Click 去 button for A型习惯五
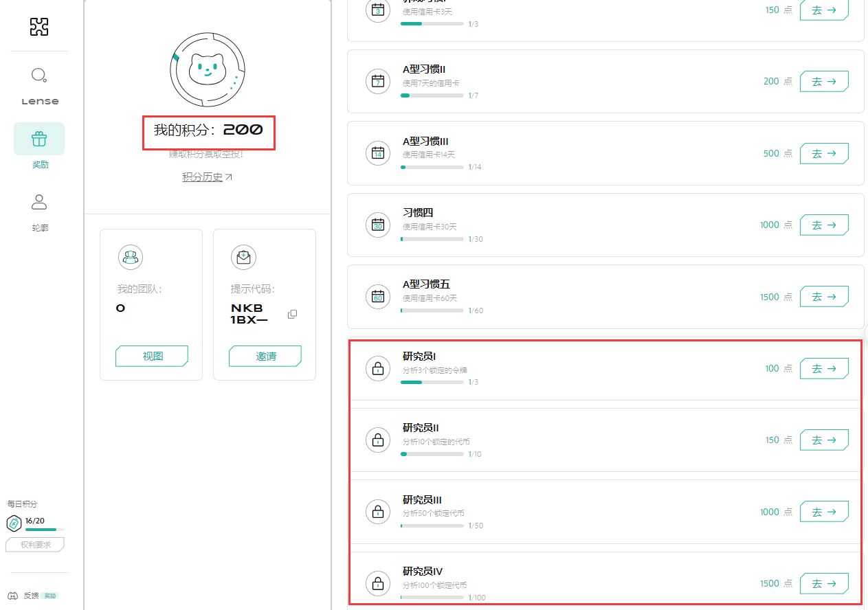868x610 pixels. coord(823,297)
